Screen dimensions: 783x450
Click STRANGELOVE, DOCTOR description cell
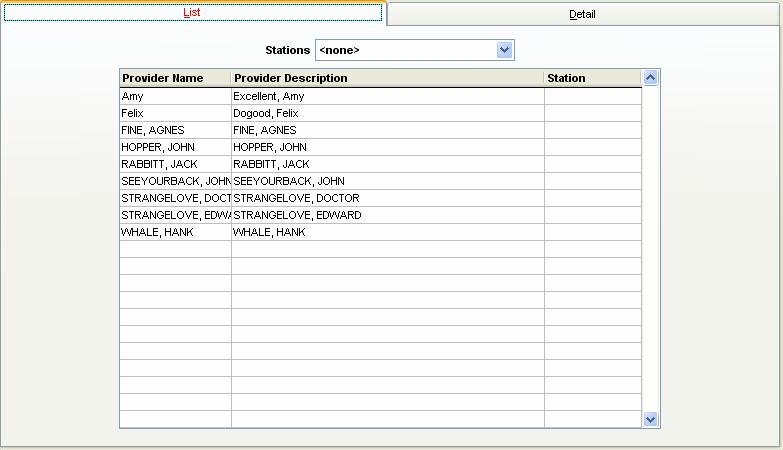tap(388, 198)
